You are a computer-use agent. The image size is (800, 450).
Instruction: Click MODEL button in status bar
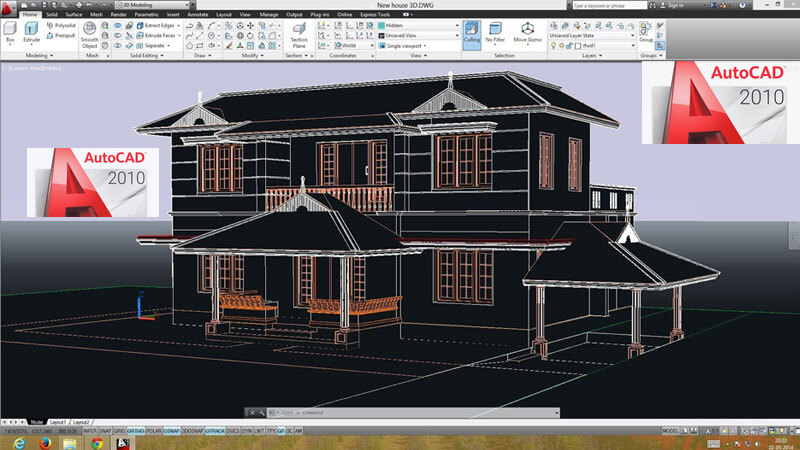point(670,431)
